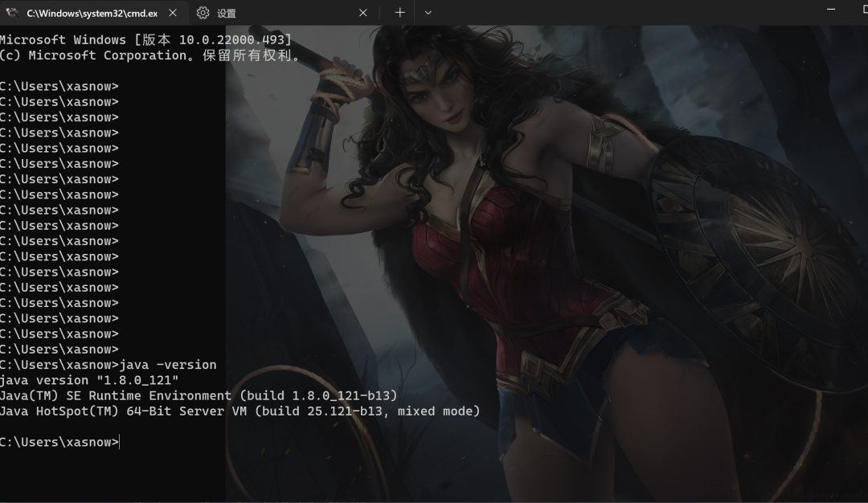This screenshot has width=868, height=503.
Task: Close the 设置 settings tab
Action: pos(363,13)
